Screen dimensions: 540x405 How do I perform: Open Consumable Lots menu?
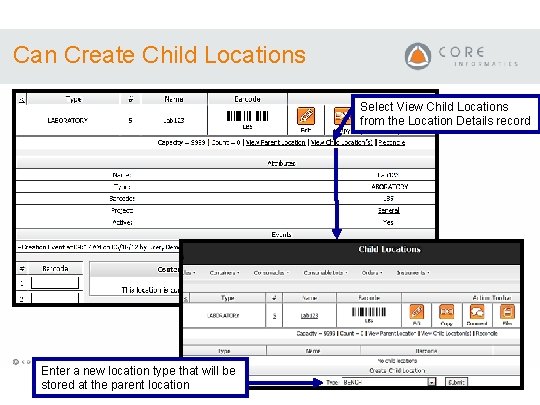(x=325, y=273)
